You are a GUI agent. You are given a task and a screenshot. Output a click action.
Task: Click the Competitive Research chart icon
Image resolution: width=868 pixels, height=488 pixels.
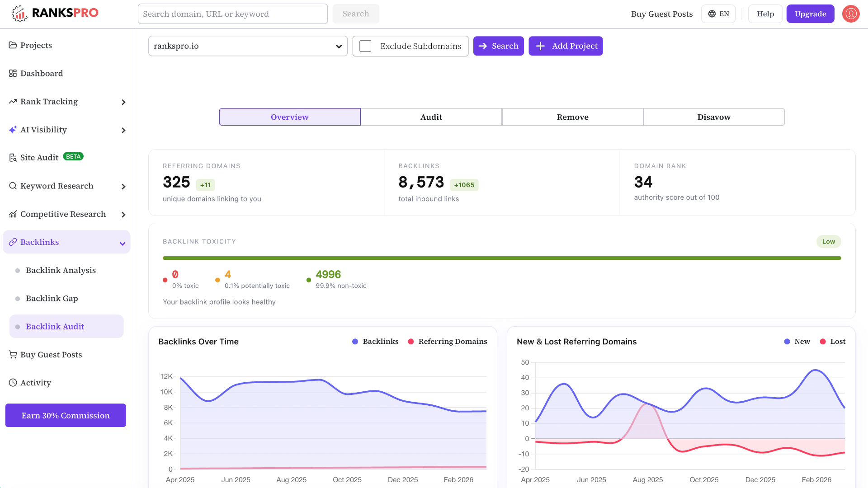coord(13,214)
